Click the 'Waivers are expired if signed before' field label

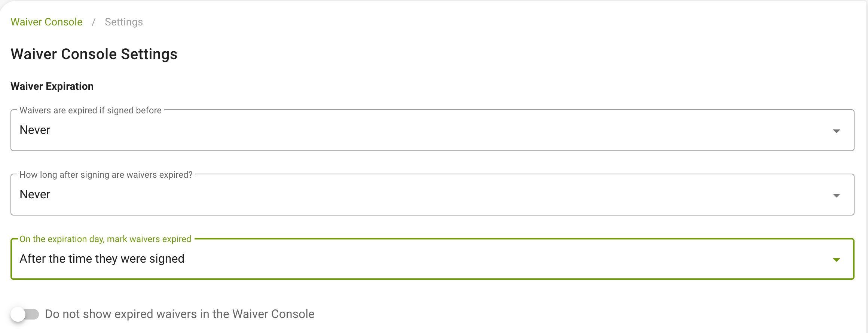coord(91,110)
